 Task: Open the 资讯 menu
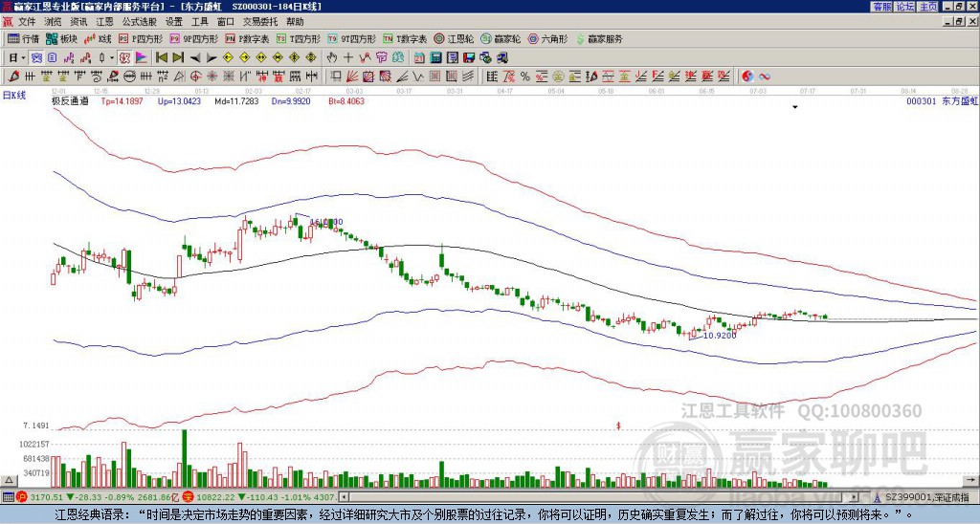click(78, 22)
